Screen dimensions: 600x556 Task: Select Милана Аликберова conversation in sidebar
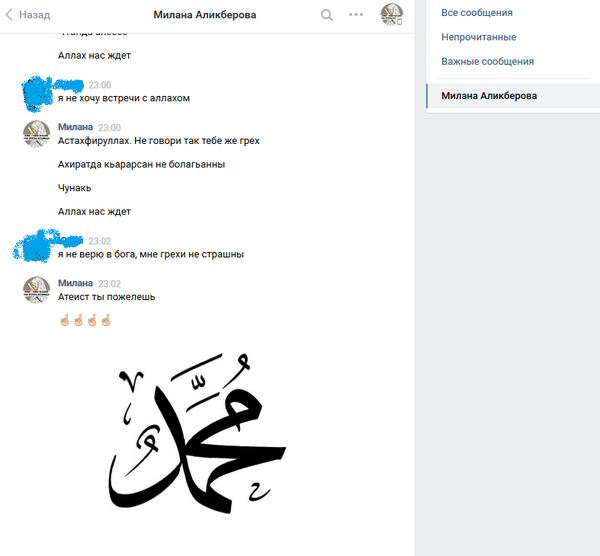point(513,96)
